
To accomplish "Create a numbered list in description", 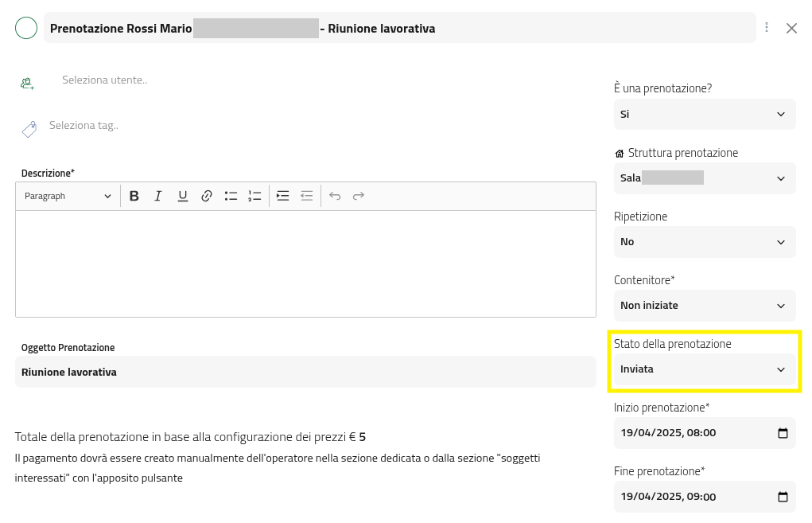I will pos(254,196).
